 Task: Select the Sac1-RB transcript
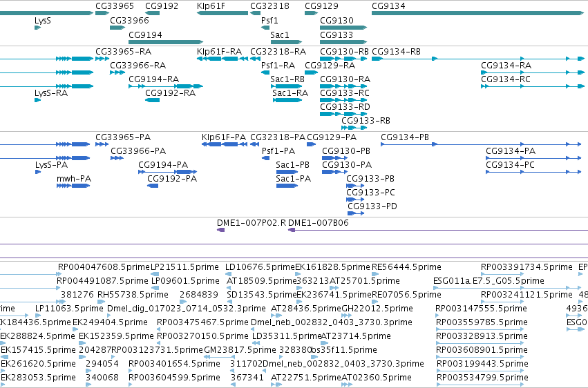(286, 86)
